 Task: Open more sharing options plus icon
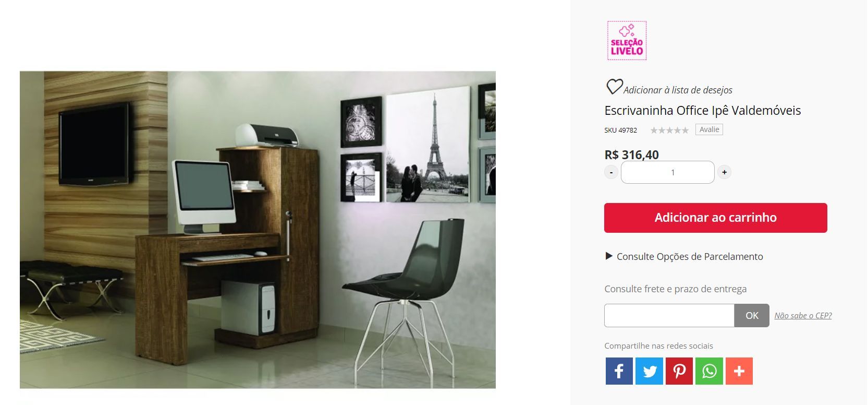tap(739, 371)
